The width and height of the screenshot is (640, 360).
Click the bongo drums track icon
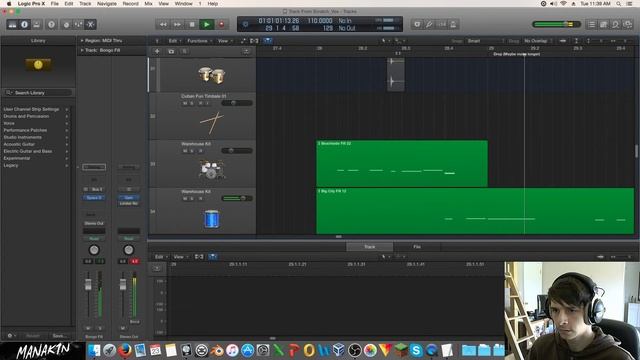point(211,76)
